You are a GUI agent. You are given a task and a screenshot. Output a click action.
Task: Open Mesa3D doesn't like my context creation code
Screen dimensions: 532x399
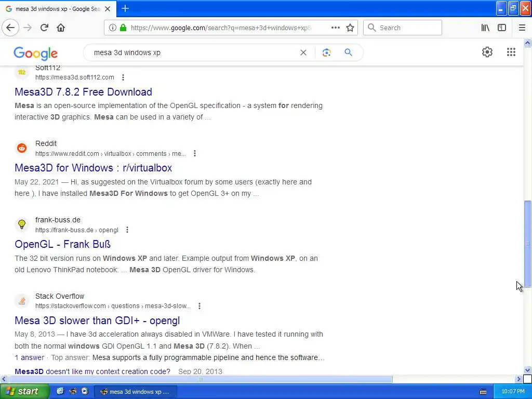[x=92, y=371]
